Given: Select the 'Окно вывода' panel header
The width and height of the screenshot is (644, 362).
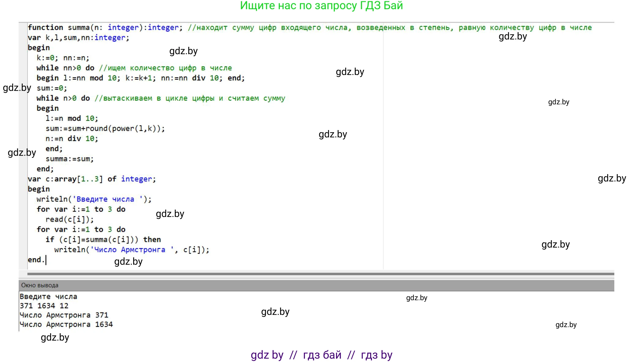Looking at the screenshot, I should pos(40,285).
